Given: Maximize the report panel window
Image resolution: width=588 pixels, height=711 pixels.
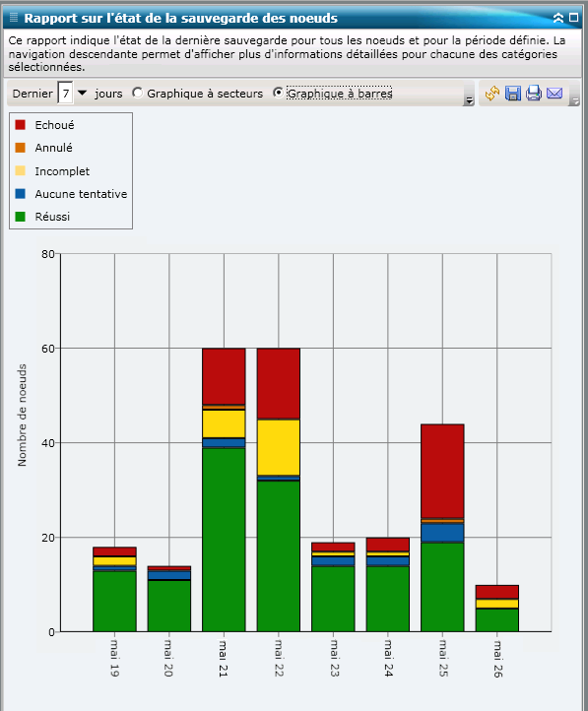Looking at the screenshot, I should pyautogui.click(x=573, y=17).
